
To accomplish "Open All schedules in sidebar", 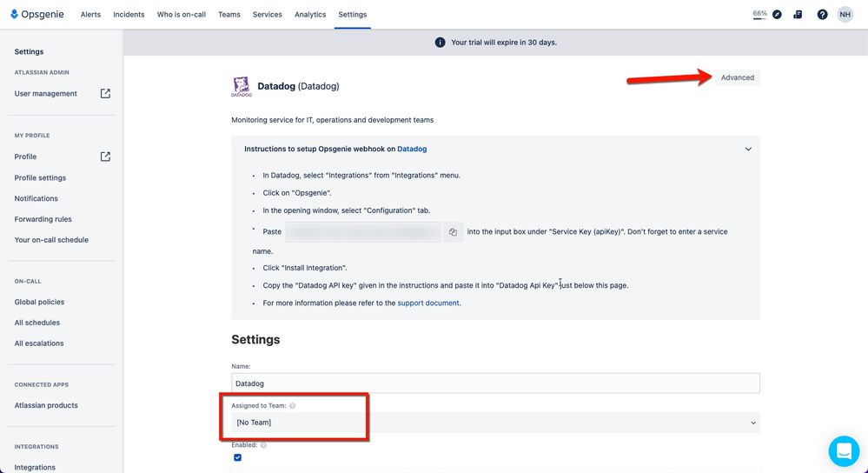I will [37, 323].
